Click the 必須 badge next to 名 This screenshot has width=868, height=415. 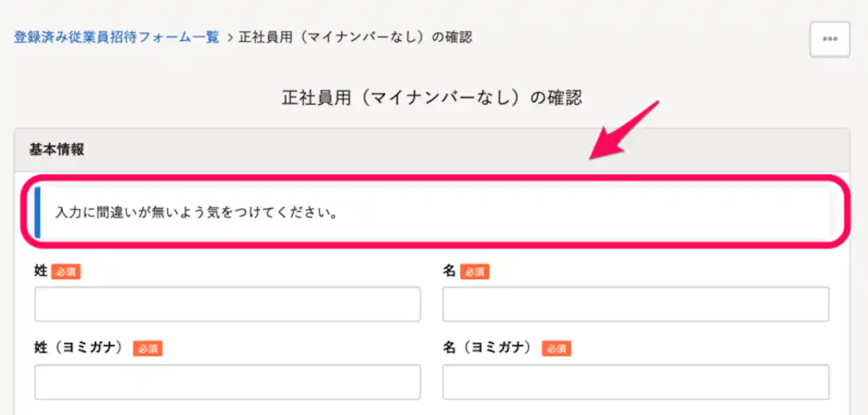click(x=474, y=272)
